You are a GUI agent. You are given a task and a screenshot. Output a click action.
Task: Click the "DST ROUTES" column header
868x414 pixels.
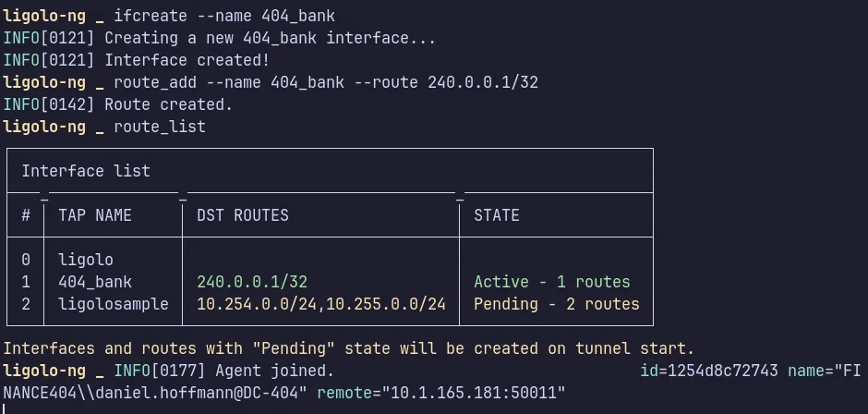[243, 215]
